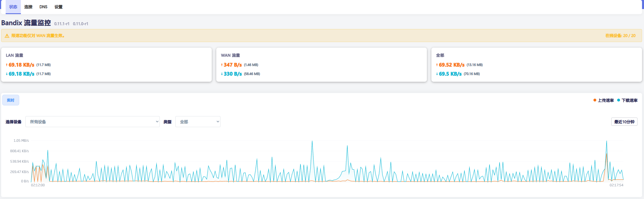Click the 在线设备: 20 / 20 link

pyautogui.click(x=620, y=36)
